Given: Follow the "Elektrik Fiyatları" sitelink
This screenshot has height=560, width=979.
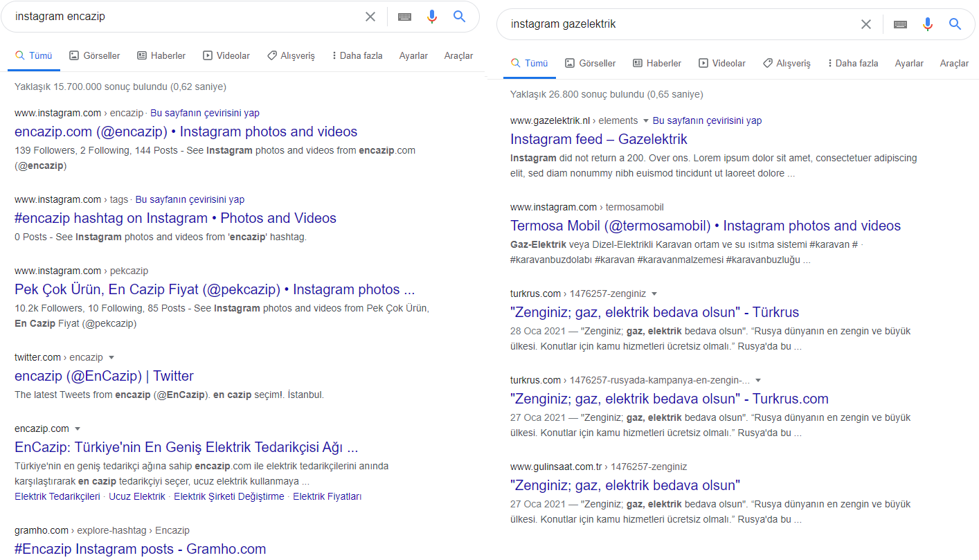Looking at the screenshot, I should pos(327,496).
